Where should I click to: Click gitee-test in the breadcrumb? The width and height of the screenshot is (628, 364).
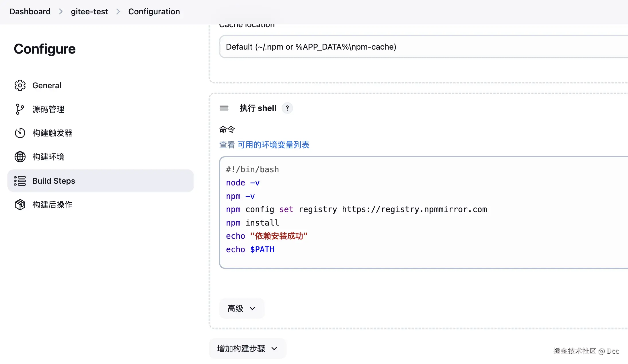click(x=89, y=11)
